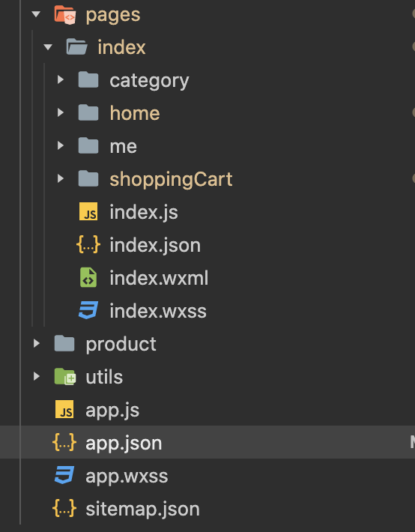415x532 pixels.
Task: Click the orange pages folder icon
Action: pyautogui.click(x=65, y=14)
